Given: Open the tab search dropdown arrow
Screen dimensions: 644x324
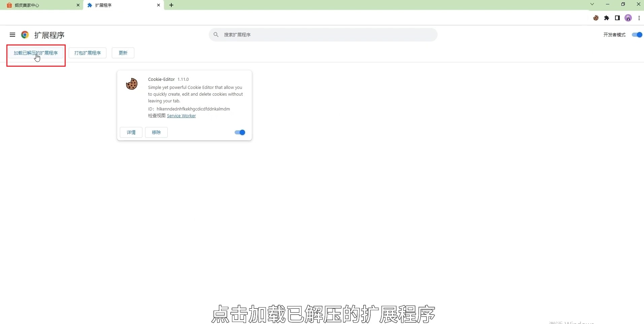Looking at the screenshot, I should 592,4.
